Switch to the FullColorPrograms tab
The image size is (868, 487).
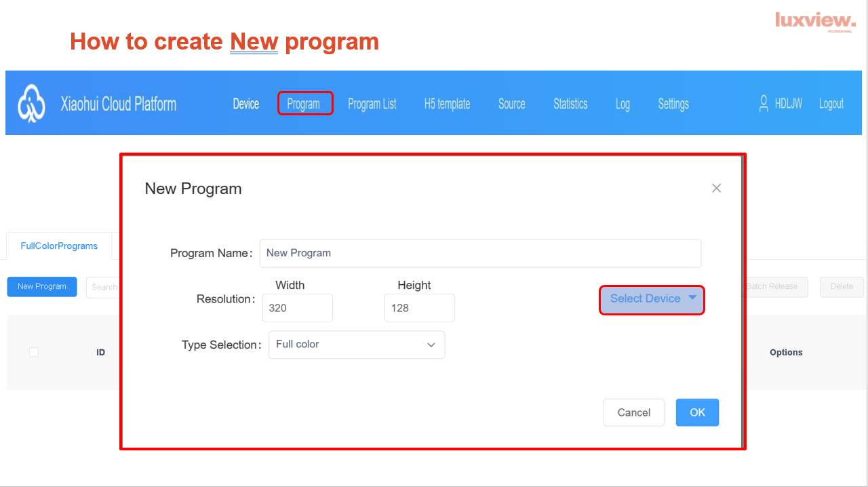pos(59,246)
